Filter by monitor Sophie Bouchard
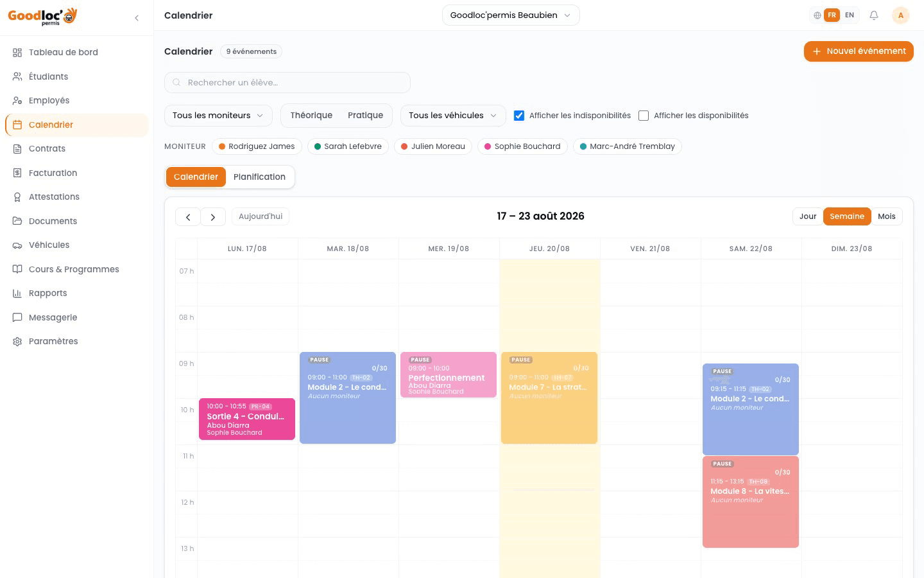The width and height of the screenshot is (924, 578). (x=522, y=146)
